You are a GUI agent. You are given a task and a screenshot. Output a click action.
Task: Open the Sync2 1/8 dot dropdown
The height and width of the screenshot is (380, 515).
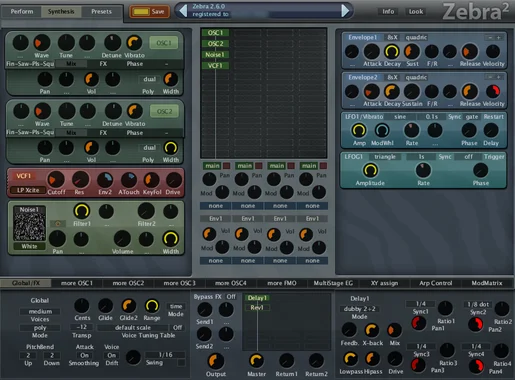point(478,304)
